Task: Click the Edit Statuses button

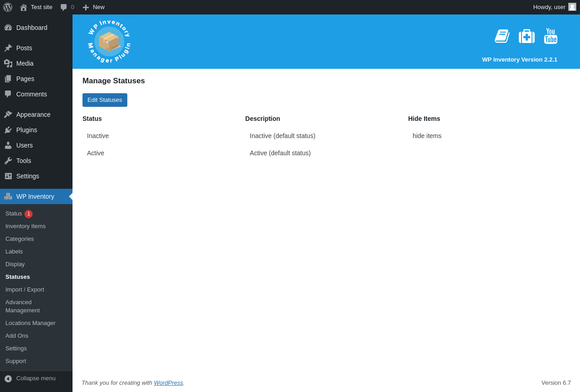Action: tap(105, 100)
